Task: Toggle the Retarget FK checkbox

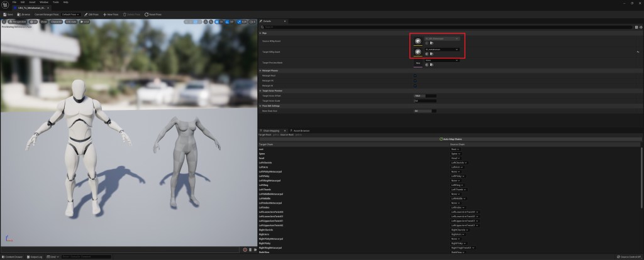Action: [x=414, y=81]
